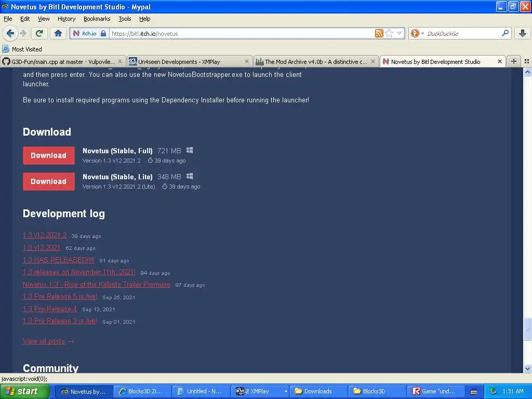Open the Bookmarks menu

click(97, 19)
